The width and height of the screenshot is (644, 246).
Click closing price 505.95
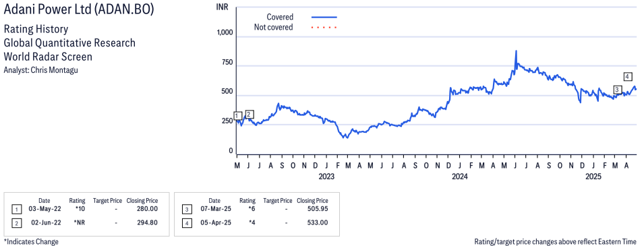(318, 210)
